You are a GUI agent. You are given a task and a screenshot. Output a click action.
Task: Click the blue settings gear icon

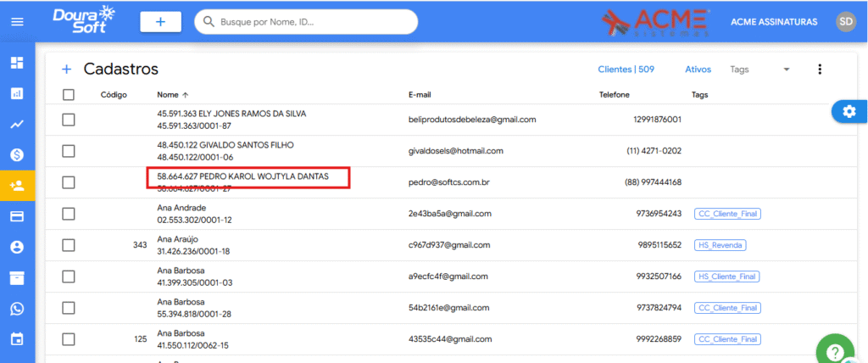click(x=849, y=112)
